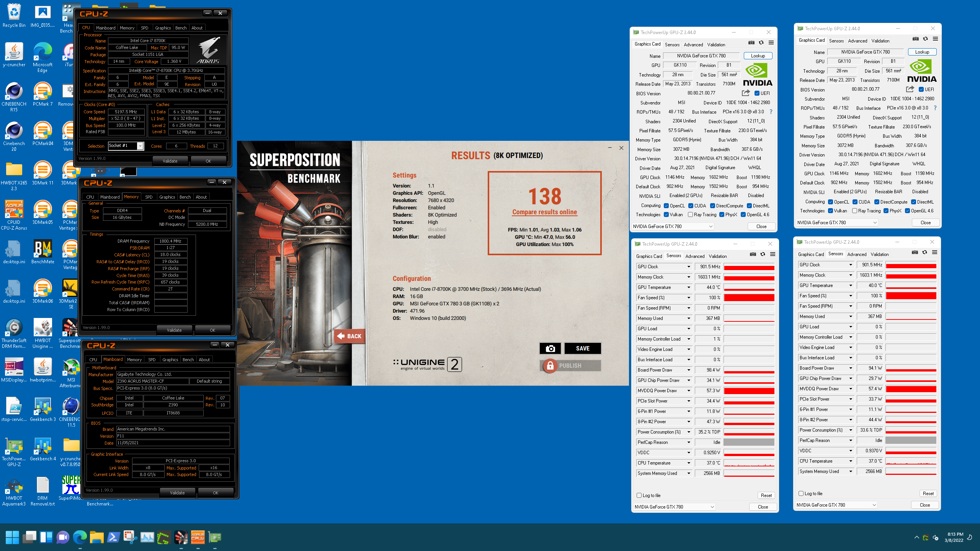This screenshot has height=551, width=980.
Task: Open GPU selector dropdown in Sensors window showing 40.0 °C
Action: [836, 505]
